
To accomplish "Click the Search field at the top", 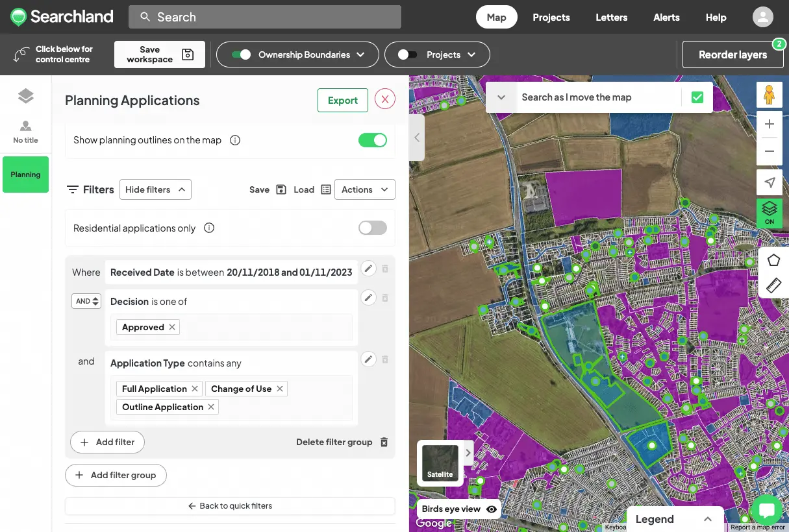I will click(x=264, y=17).
